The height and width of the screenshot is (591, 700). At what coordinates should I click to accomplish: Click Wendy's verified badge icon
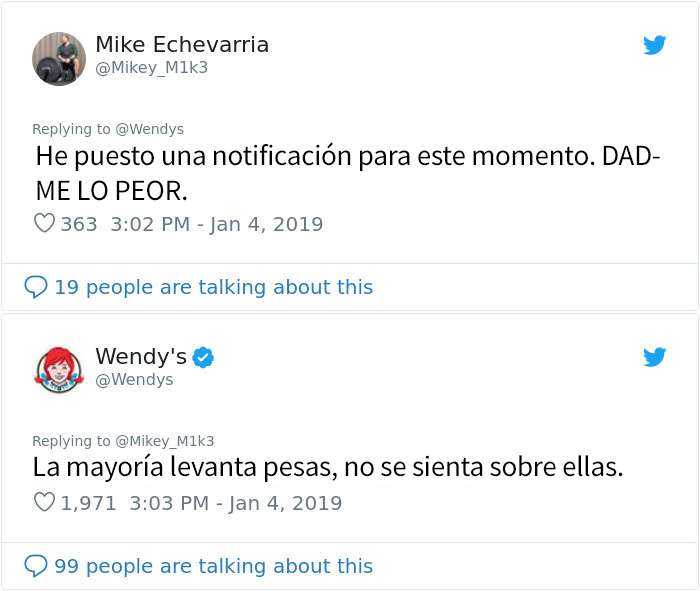click(203, 357)
